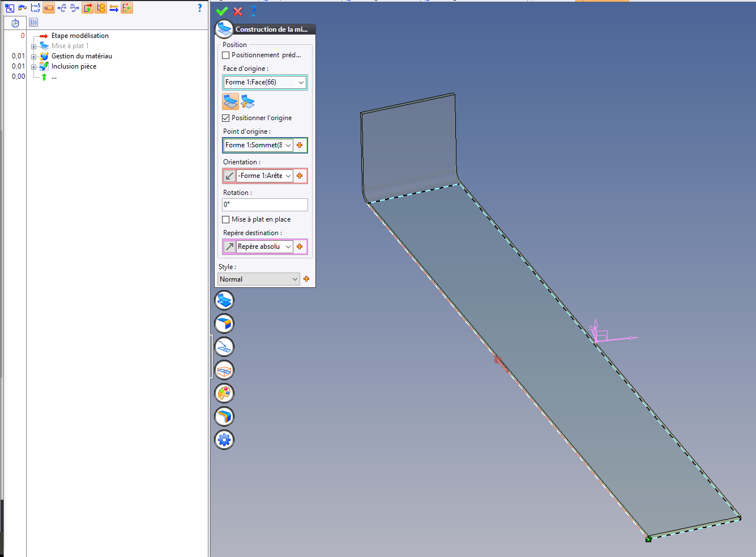Screen dimensions: 756x557
Task: Click the plus beside Repère destination
Action: click(x=300, y=247)
